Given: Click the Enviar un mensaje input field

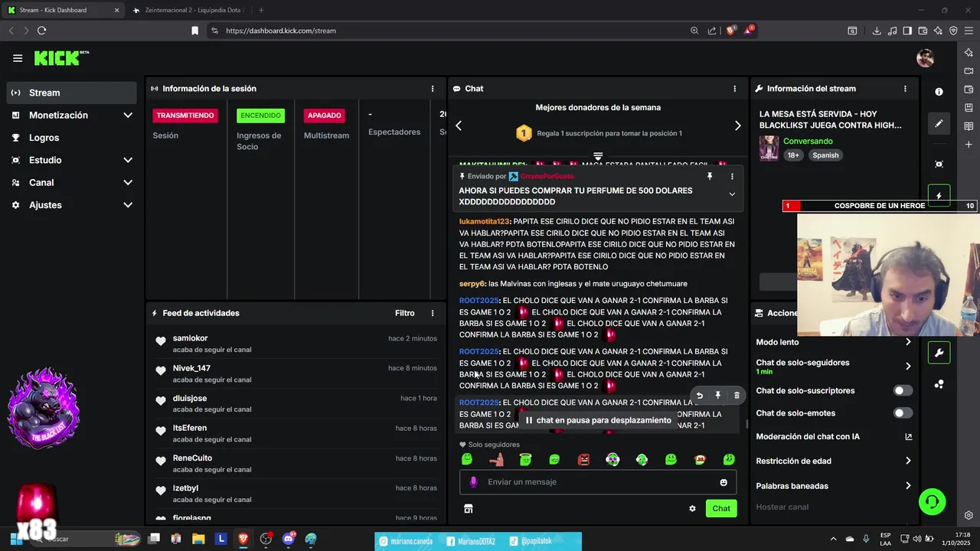Looking at the screenshot, I should click(x=598, y=482).
